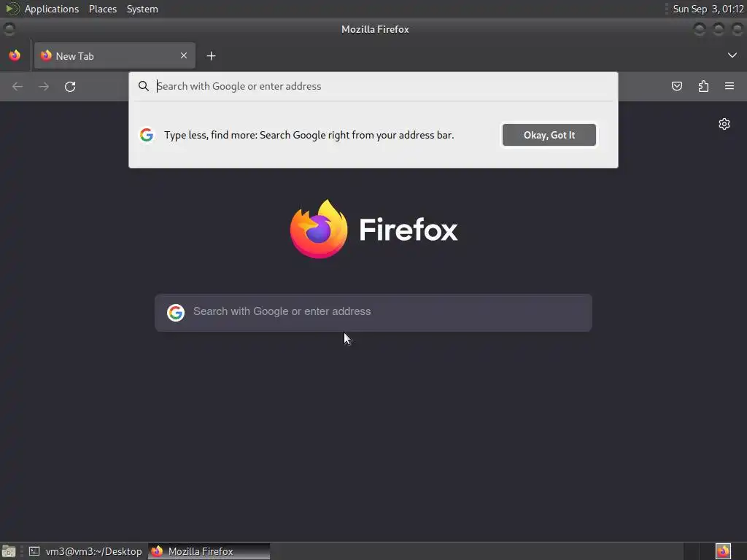Open the Places menu
Screen dimensions: 747x560
pos(102,9)
